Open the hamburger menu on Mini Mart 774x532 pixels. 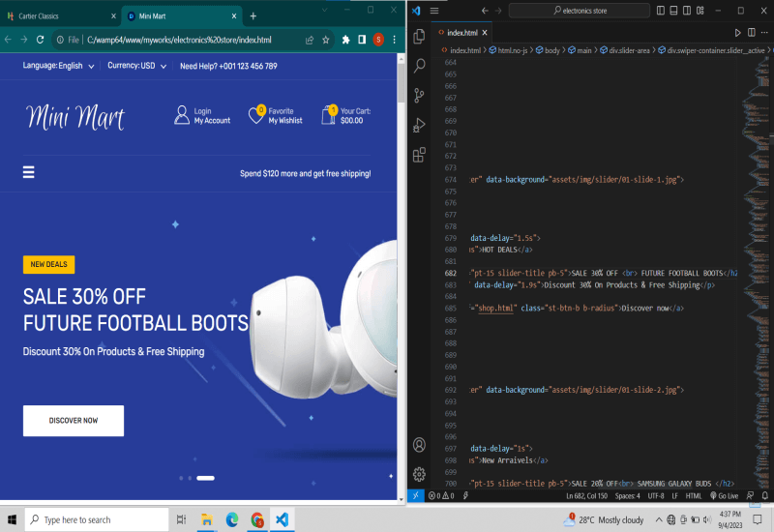click(29, 172)
